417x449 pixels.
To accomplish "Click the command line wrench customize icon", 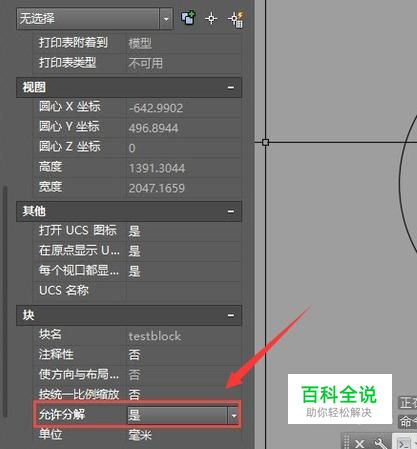I will (x=380, y=443).
